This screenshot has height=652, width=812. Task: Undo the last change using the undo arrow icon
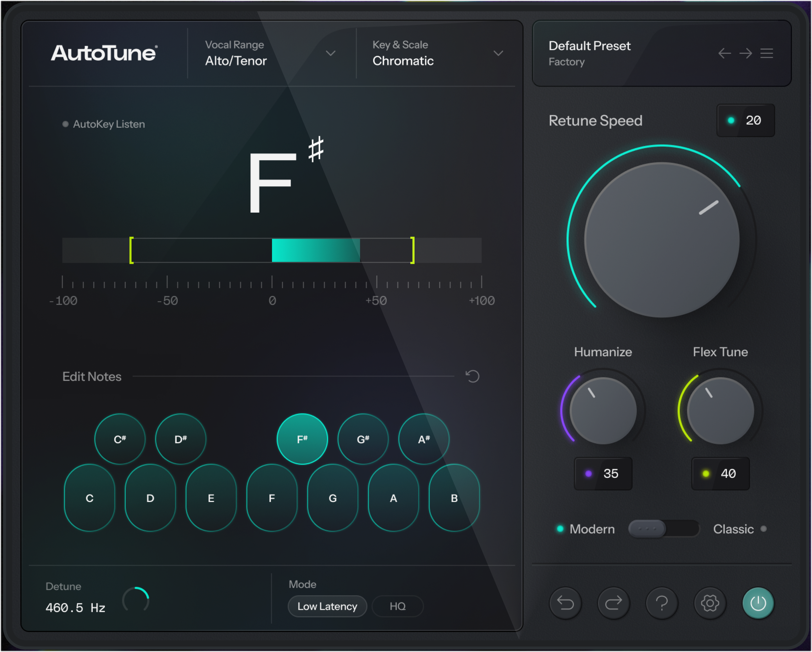tap(565, 603)
